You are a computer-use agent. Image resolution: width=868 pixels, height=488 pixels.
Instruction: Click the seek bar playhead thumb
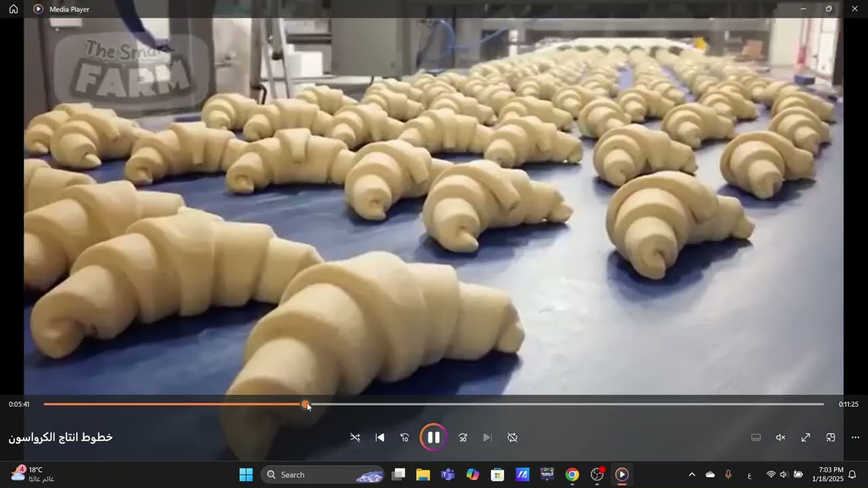click(306, 404)
